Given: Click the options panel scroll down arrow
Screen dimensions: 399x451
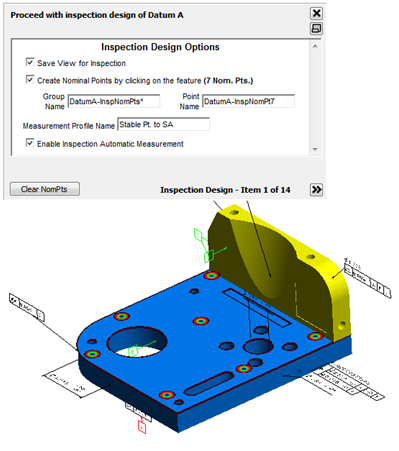Looking at the screenshot, I should (315, 150).
